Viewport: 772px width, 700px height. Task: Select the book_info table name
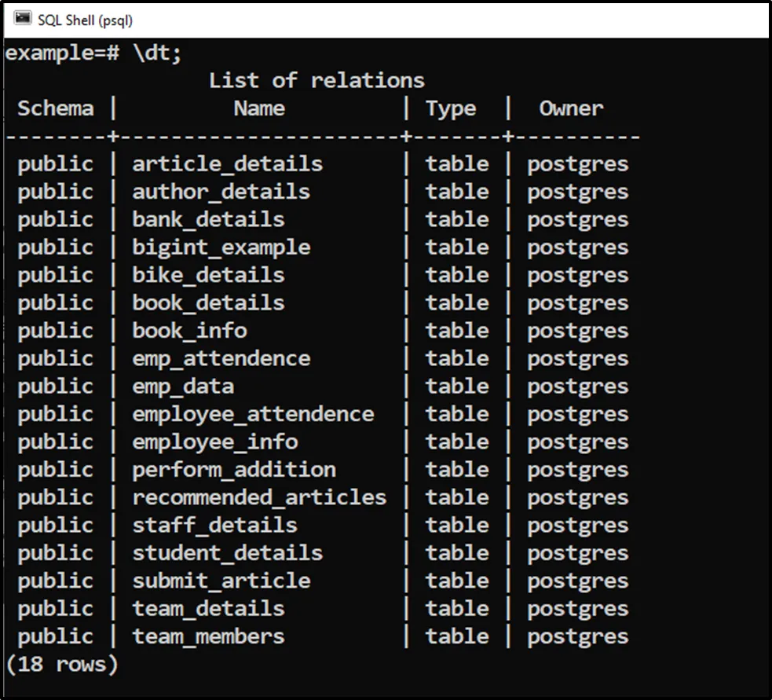(189, 331)
